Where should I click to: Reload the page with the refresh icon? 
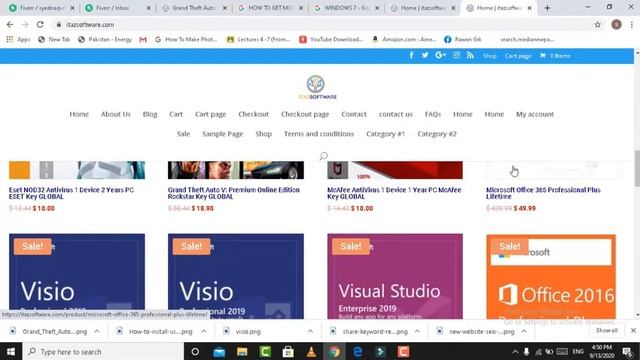[x=40, y=24]
